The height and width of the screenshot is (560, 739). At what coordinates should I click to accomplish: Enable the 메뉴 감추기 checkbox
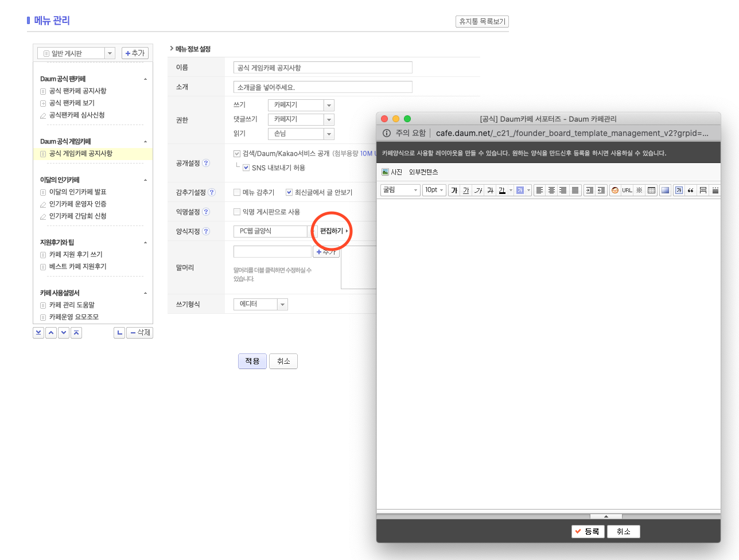237,193
